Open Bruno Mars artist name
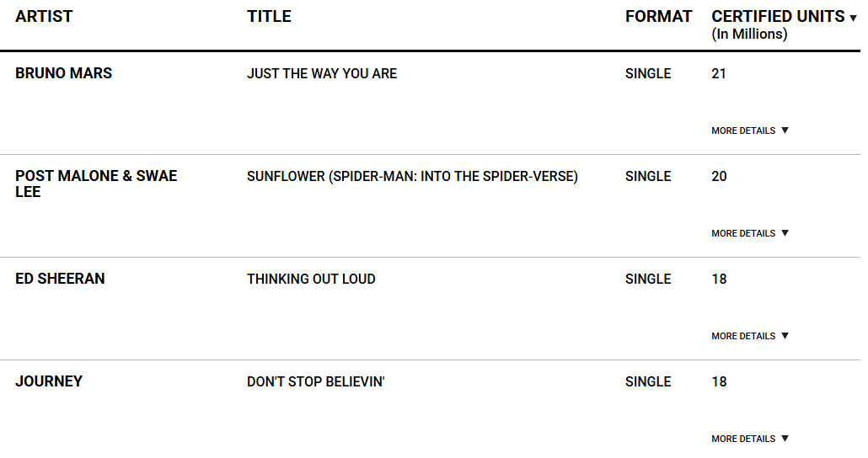Viewport: 868px width, 458px height. tap(64, 73)
